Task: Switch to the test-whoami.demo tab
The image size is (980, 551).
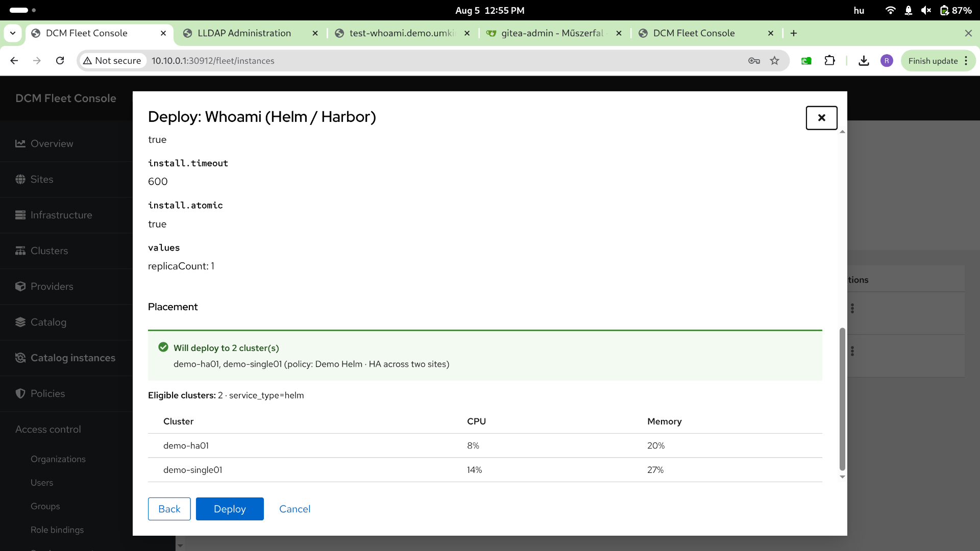Action: point(402,33)
